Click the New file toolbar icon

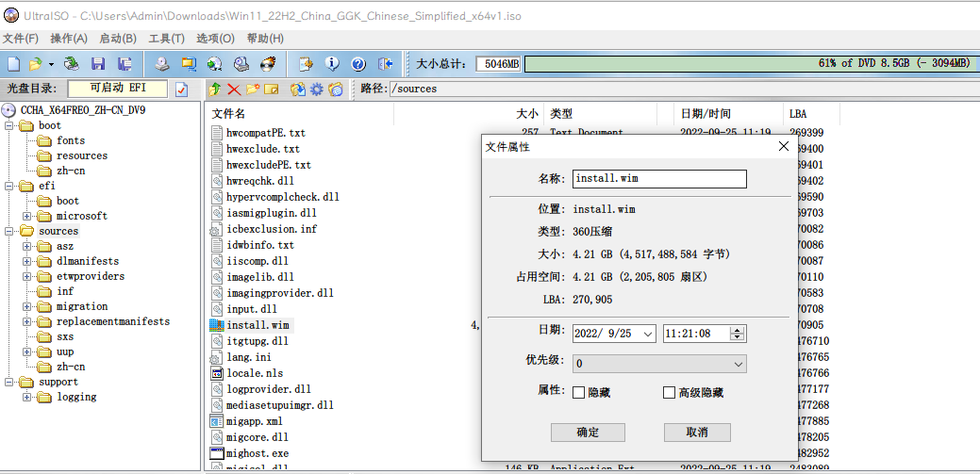coord(14,64)
